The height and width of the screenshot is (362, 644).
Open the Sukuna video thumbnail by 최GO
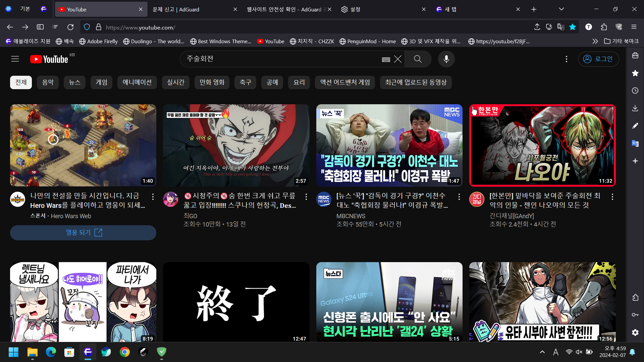pyautogui.click(x=236, y=145)
